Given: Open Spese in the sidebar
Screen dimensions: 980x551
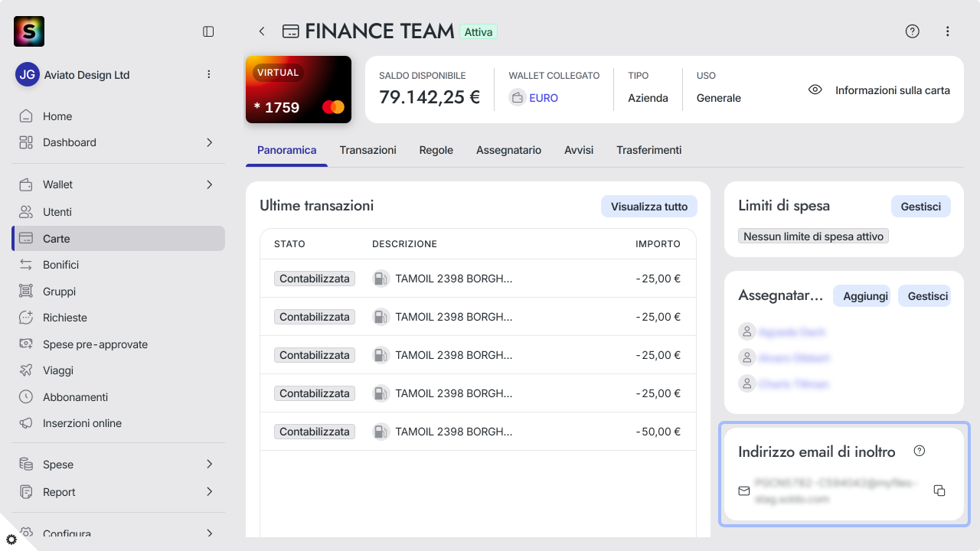Looking at the screenshot, I should (119, 465).
